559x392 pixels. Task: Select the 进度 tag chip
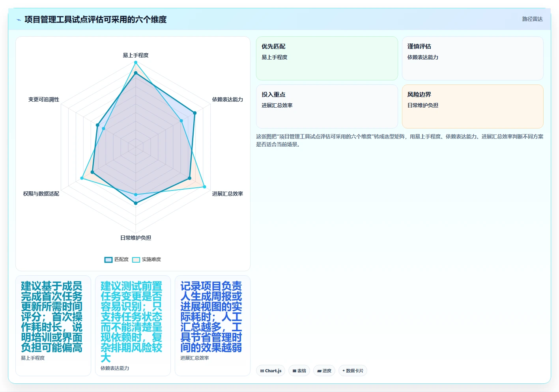click(x=324, y=371)
